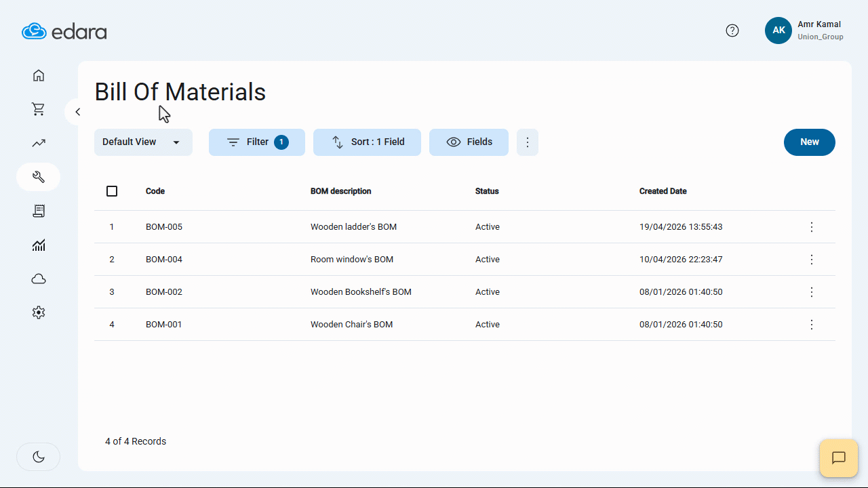
Task: Open the manufacturing wrench sidebar icon
Action: 39,177
